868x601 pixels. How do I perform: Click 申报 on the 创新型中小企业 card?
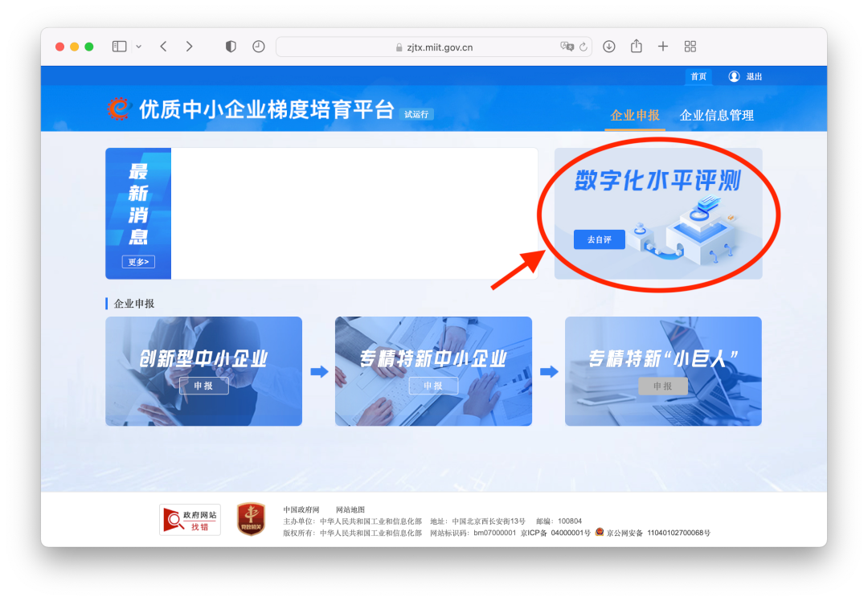(203, 386)
